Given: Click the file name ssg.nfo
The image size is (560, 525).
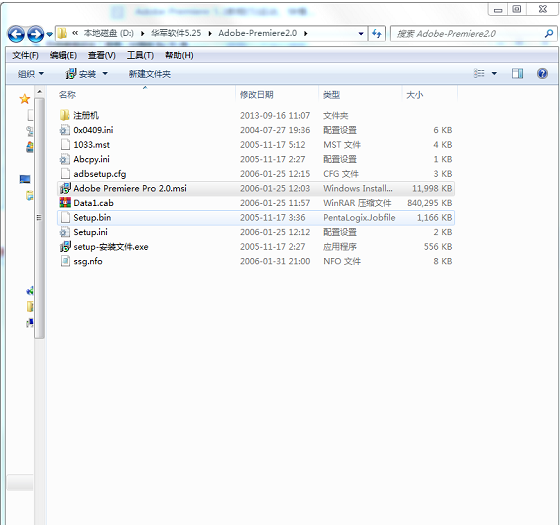Looking at the screenshot, I should click(88, 261).
